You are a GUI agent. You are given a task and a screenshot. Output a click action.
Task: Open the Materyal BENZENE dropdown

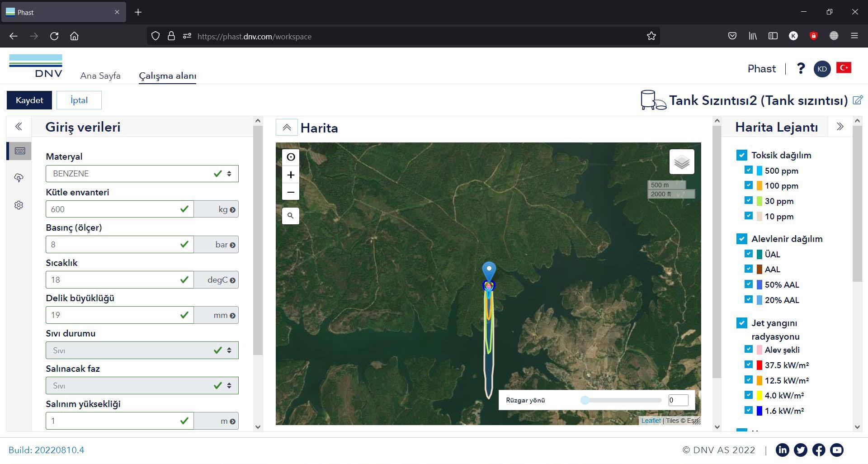[142, 174]
